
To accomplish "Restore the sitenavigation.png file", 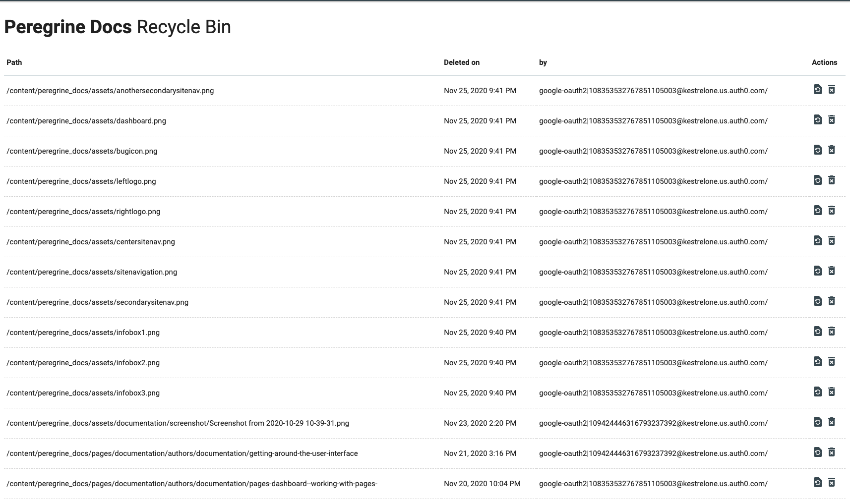I will (818, 271).
